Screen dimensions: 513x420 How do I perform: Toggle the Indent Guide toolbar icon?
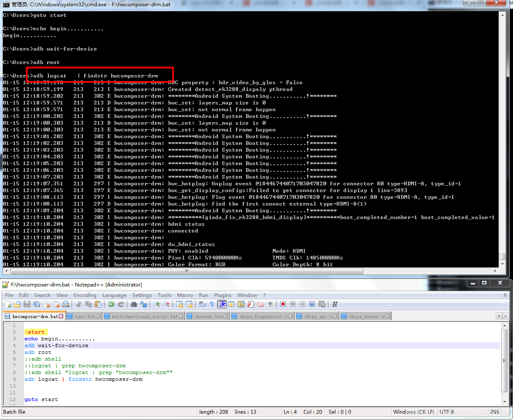tap(222, 304)
